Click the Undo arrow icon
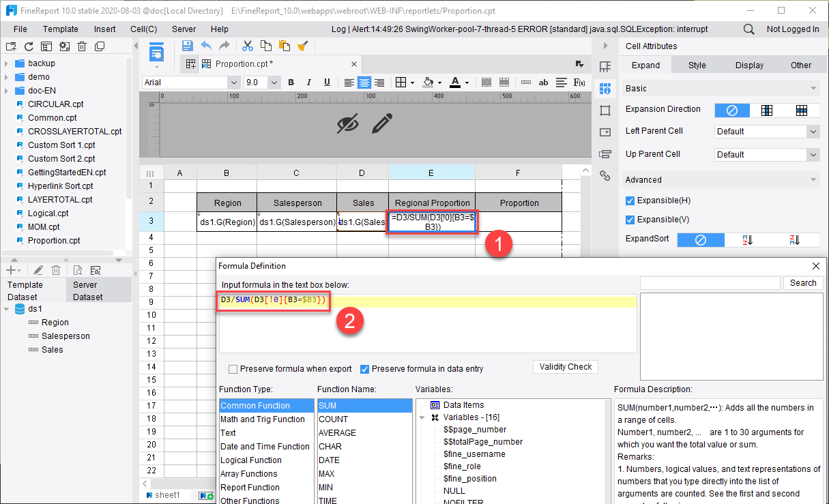Screen dimensions: 829x504 (206, 46)
